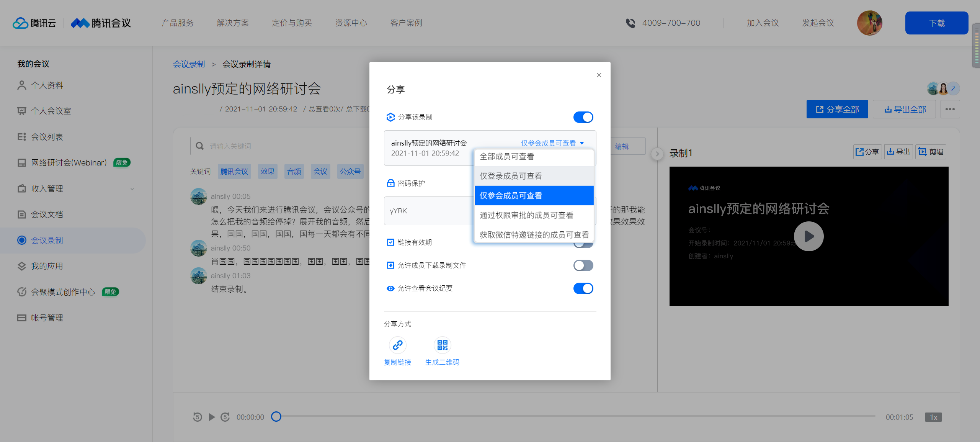Click the 腾讯云 logo
Screen dimensions: 980x442
pyautogui.click(x=34, y=23)
